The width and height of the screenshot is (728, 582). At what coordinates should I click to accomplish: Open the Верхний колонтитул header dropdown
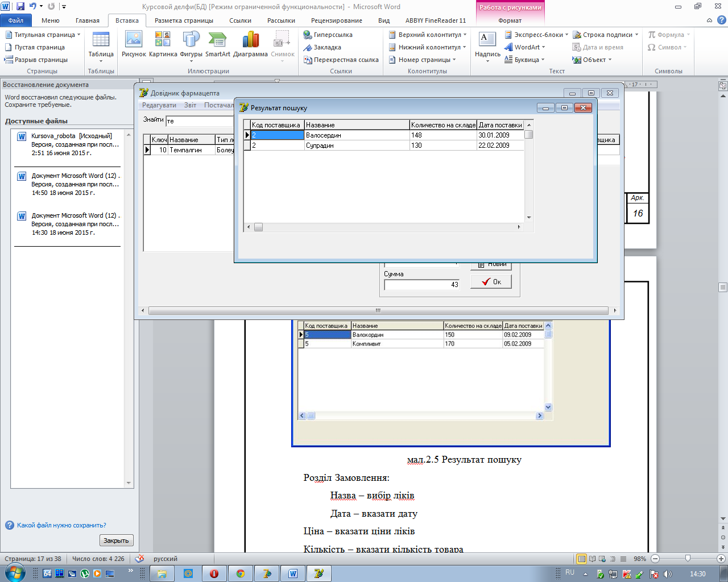pos(428,35)
